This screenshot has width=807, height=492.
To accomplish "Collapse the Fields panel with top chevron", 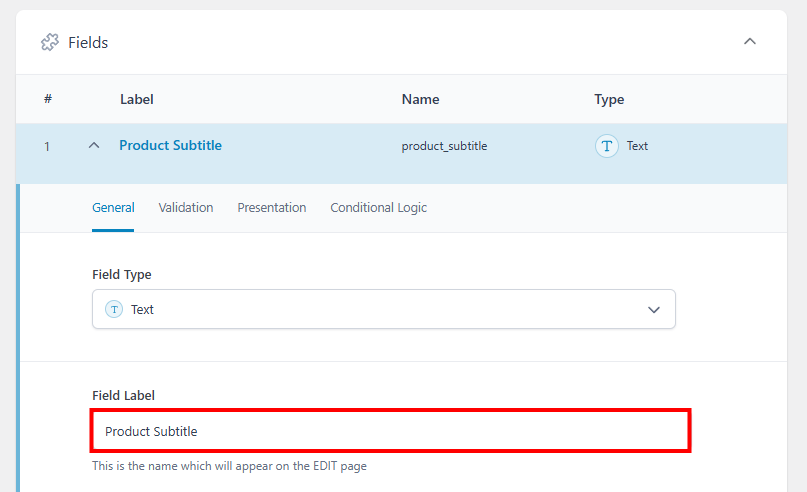I will tap(749, 42).
